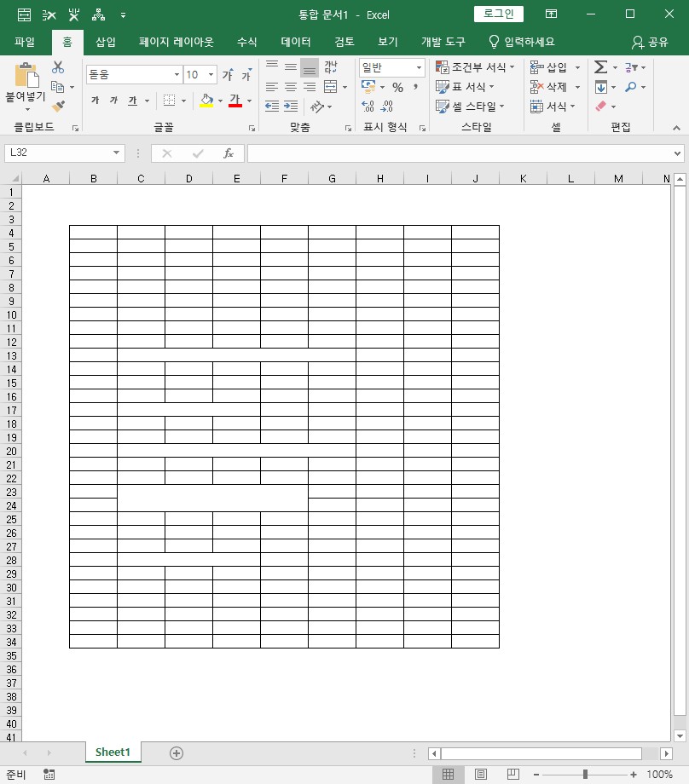Switch to Page Layout view
Screen dimensions: 689x784
[x=481, y=775]
